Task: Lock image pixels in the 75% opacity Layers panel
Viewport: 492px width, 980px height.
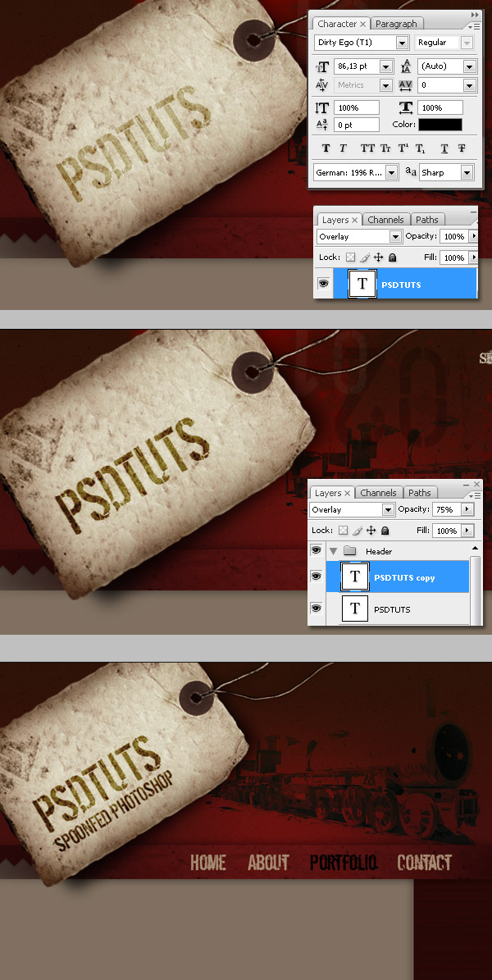Action: click(x=358, y=530)
